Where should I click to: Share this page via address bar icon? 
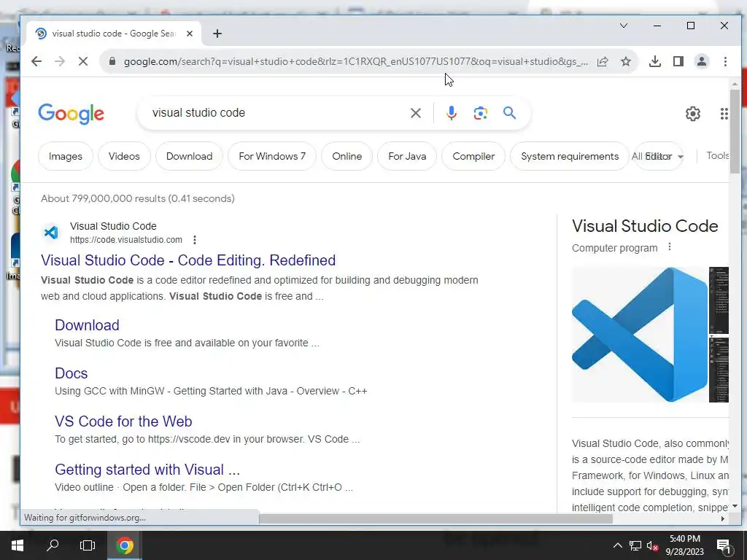click(603, 61)
